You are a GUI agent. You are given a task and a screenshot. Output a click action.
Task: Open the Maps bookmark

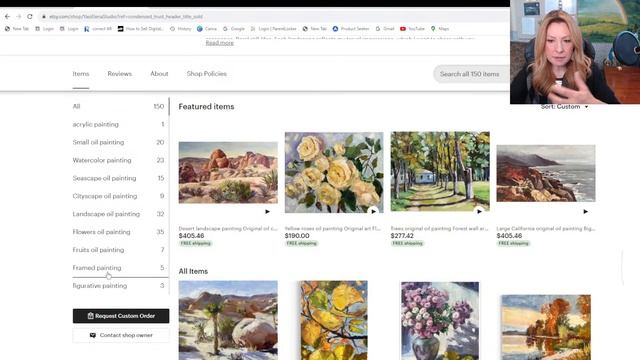(440, 29)
